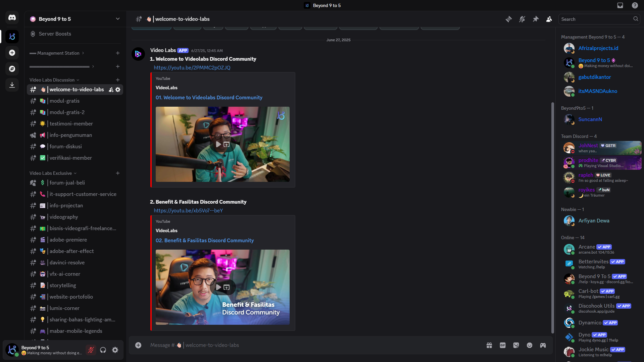
Task: Open the Discover servers compass icon
Action: click(x=12, y=69)
